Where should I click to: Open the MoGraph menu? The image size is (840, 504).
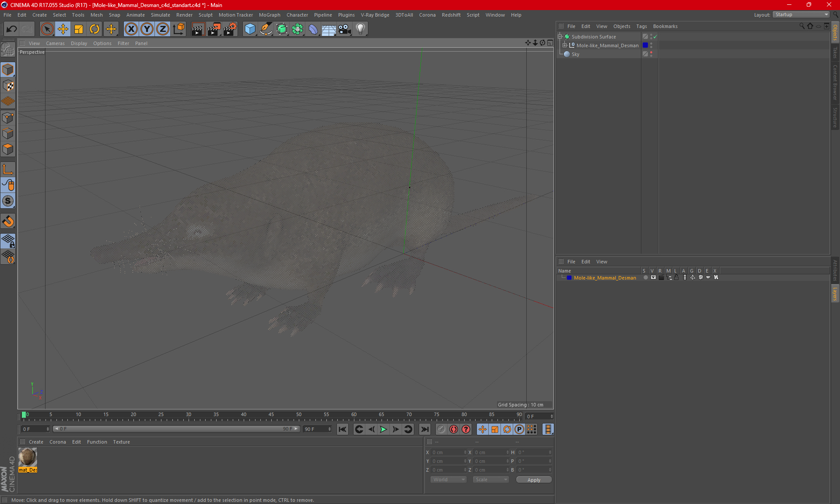[269, 15]
